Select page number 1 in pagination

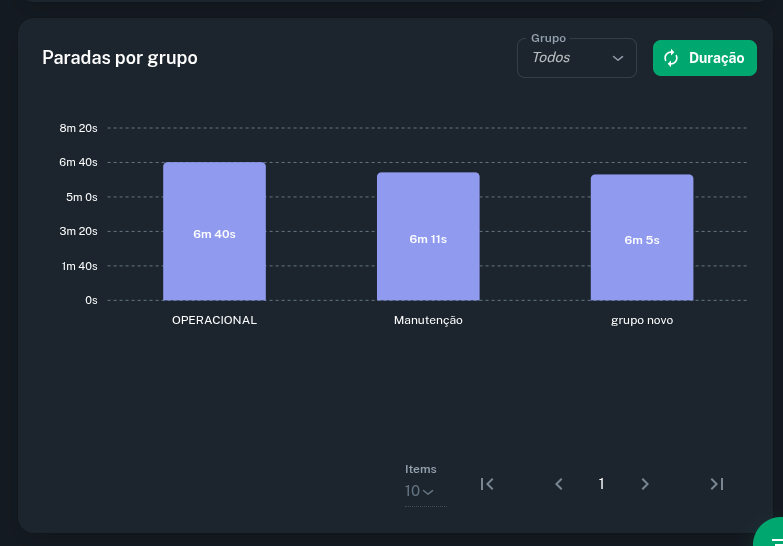601,484
